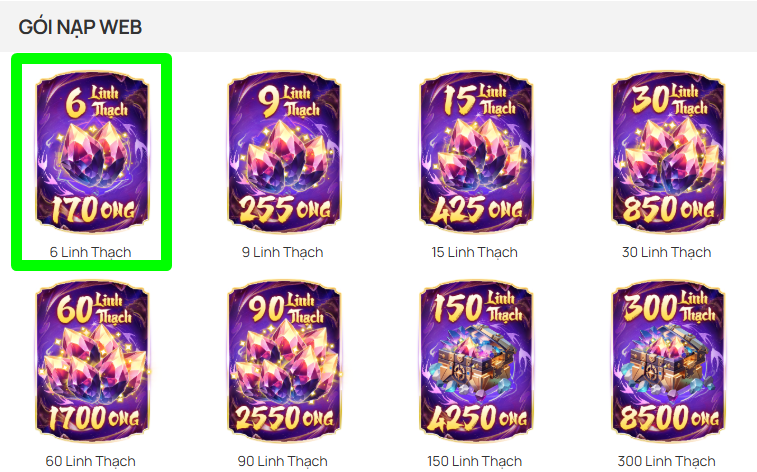This screenshot has width=757, height=472.
Task: Click the '15 Linh Thạch' text label
Action: coord(475,252)
